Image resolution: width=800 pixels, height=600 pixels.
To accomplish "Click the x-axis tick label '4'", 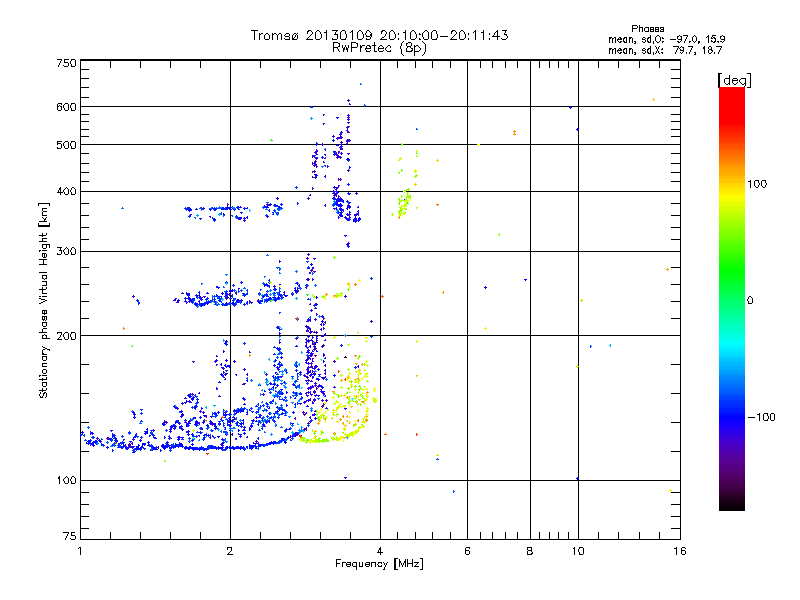I will click(x=380, y=551).
